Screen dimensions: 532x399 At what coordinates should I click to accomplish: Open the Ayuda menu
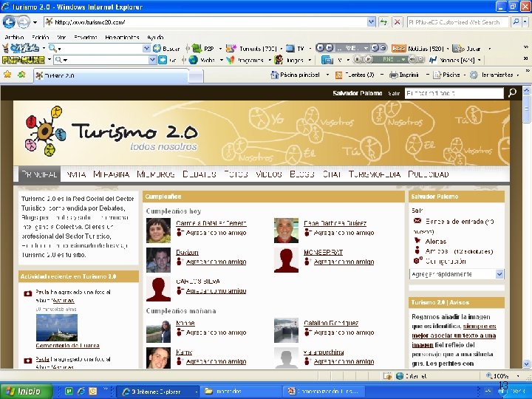[x=155, y=38]
